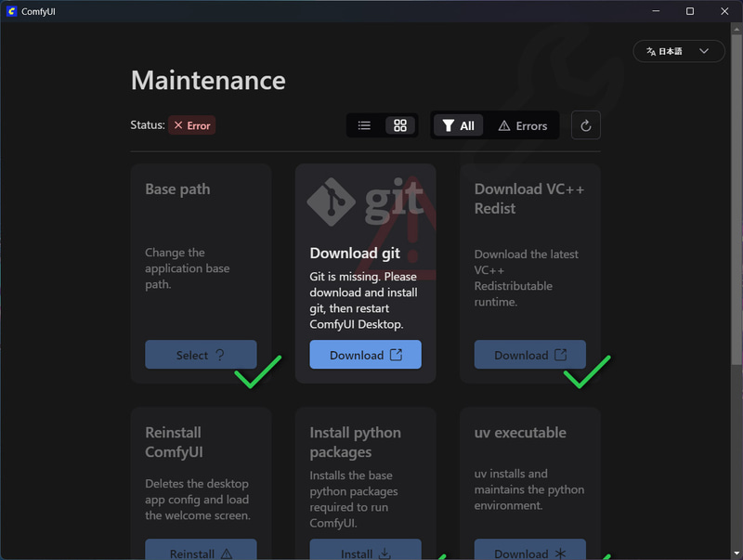Click 'Change the application base path' text
This screenshot has width=743, height=560.
(188, 268)
